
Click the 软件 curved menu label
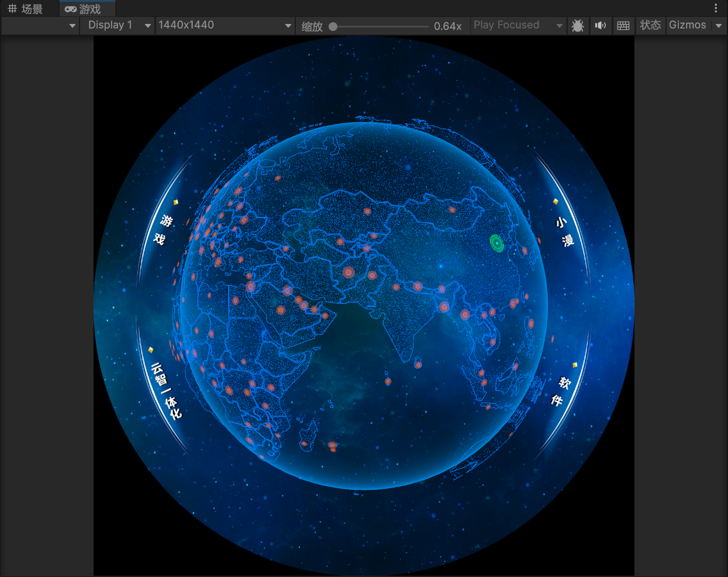click(x=561, y=391)
